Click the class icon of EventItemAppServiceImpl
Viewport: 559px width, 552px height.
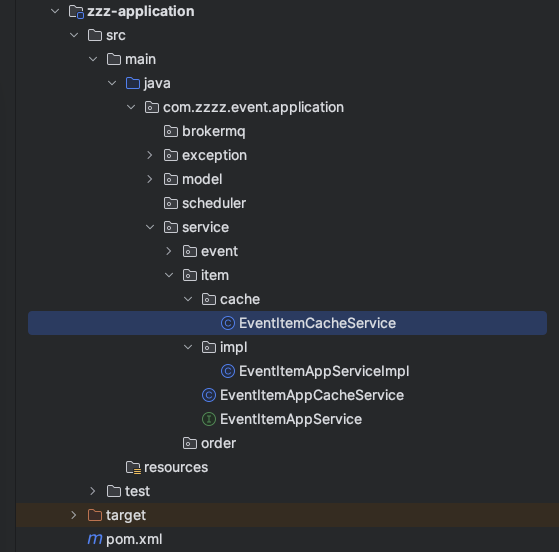point(228,371)
